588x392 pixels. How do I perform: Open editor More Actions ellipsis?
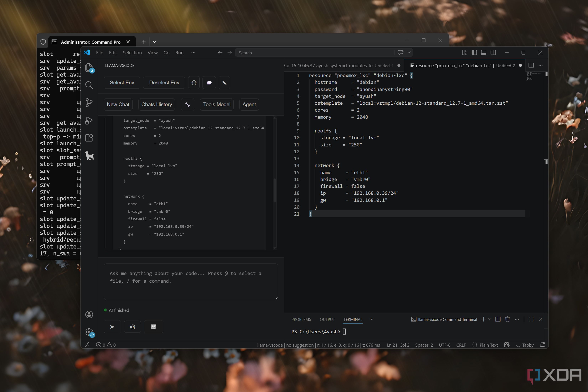[x=540, y=66]
